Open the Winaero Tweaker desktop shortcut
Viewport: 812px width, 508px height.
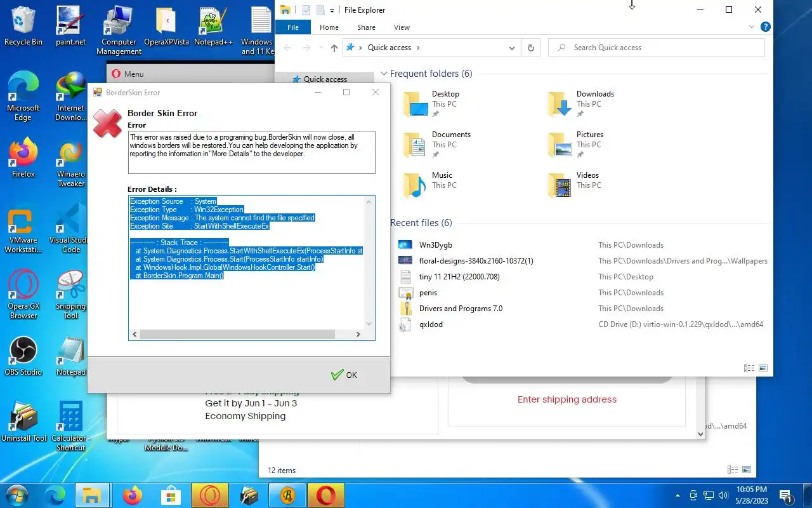click(71, 164)
